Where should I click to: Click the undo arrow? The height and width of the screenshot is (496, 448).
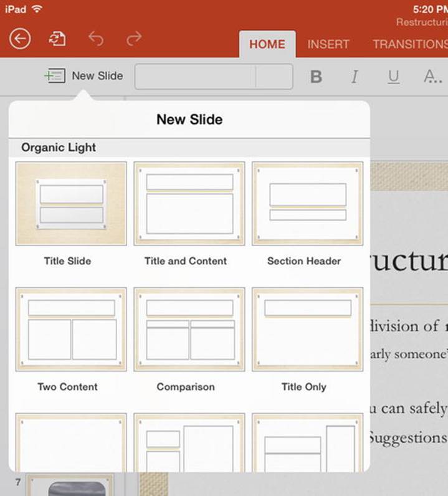pyautogui.click(x=96, y=39)
